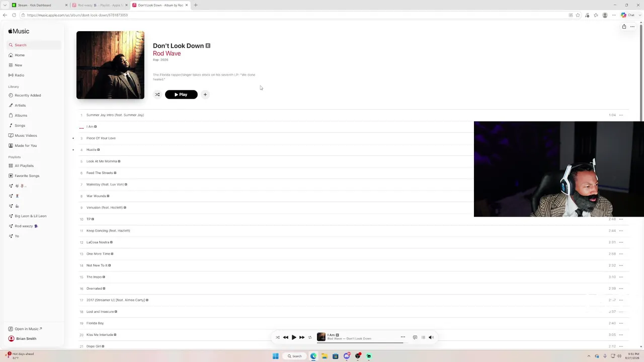Open more options for Summer Joy Intro

coord(621,115)
